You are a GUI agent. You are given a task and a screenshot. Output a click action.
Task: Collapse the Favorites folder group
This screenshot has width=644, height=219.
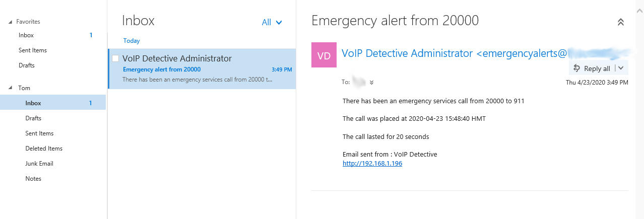[11, 22]
